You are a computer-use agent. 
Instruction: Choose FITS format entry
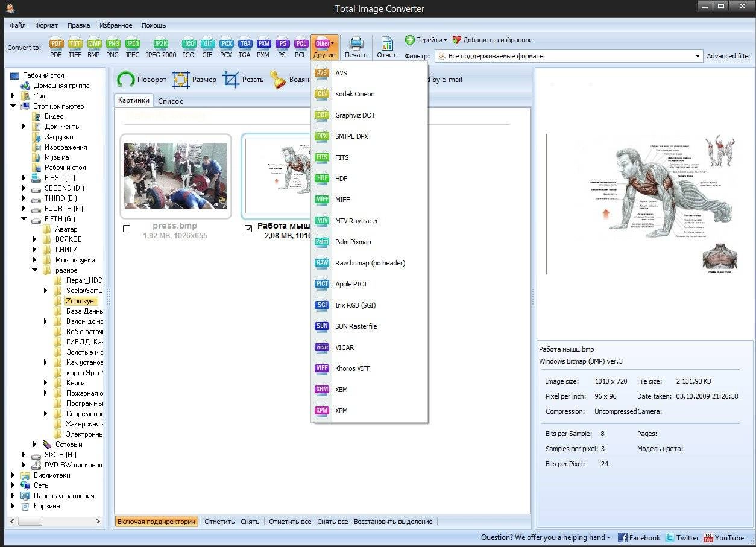click(370, 157)
